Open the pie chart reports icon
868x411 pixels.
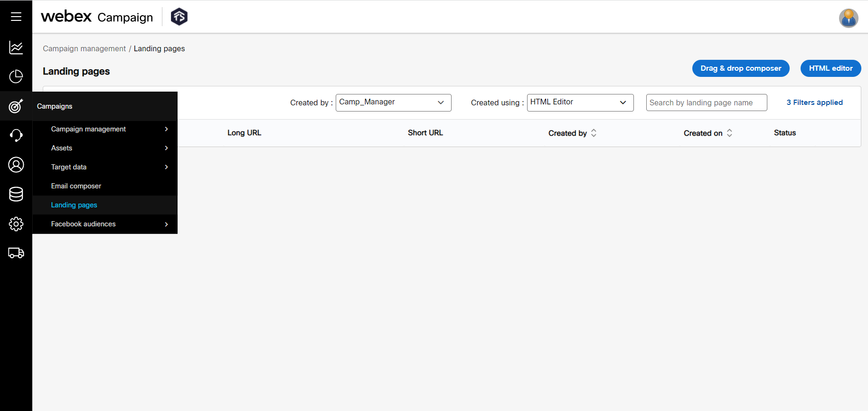coord(16,76)
